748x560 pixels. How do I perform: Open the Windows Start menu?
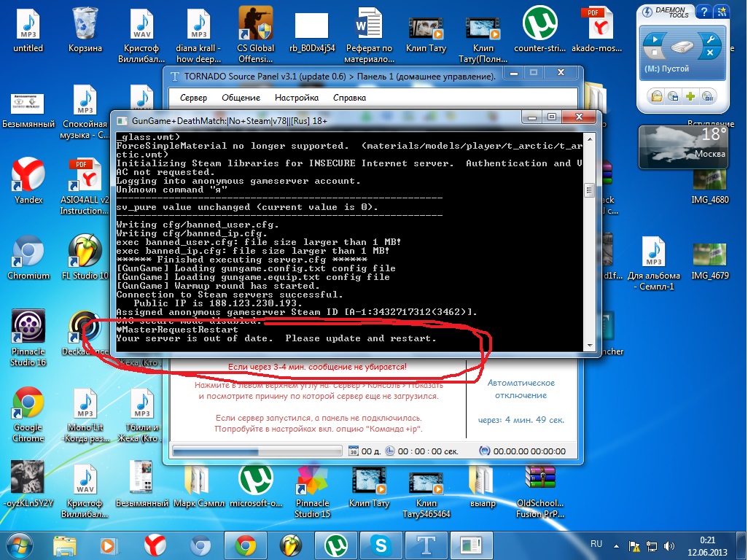(19, 545)
